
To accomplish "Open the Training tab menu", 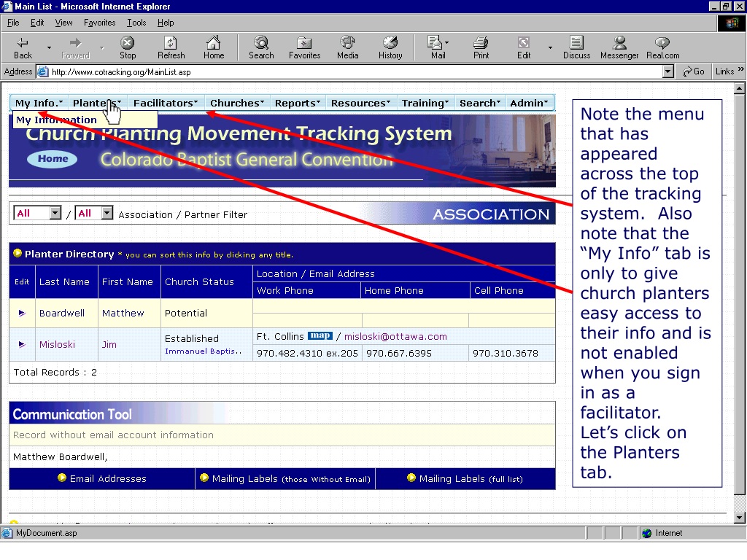I will [x=425, y=103].
